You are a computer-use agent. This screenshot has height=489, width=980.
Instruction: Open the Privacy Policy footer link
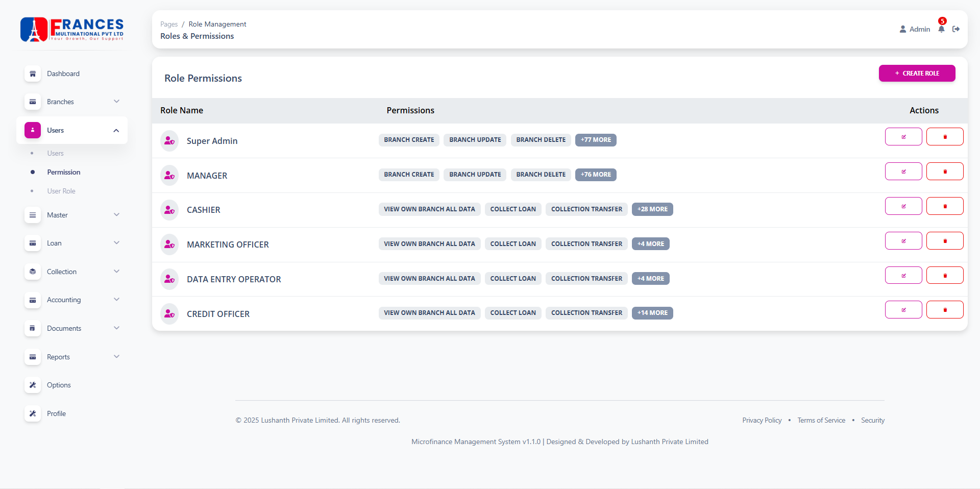[x=762, y=420]
